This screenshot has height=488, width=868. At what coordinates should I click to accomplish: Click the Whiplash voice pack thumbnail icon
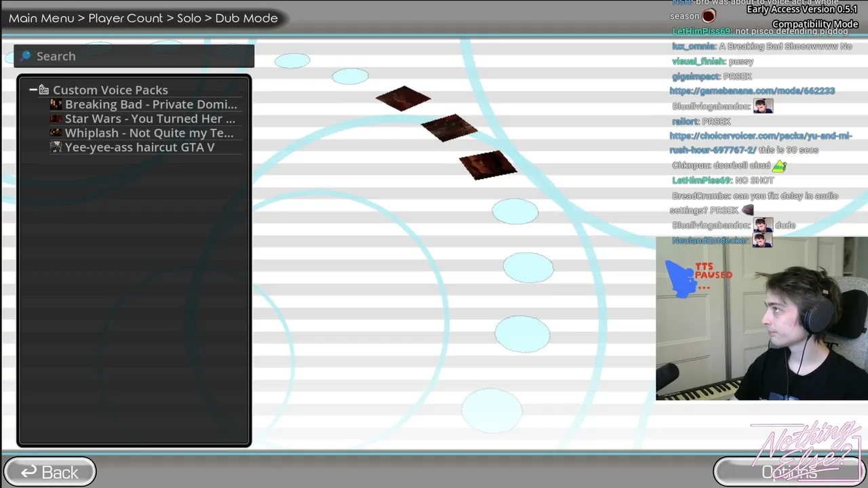click(x=56, y=133)
